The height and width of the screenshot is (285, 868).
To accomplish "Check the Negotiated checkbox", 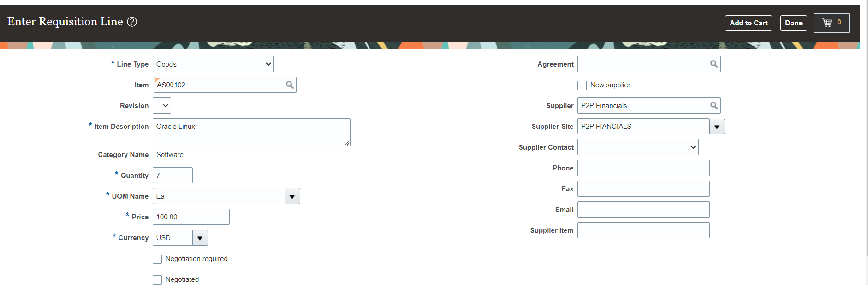I will click(157, 280).
